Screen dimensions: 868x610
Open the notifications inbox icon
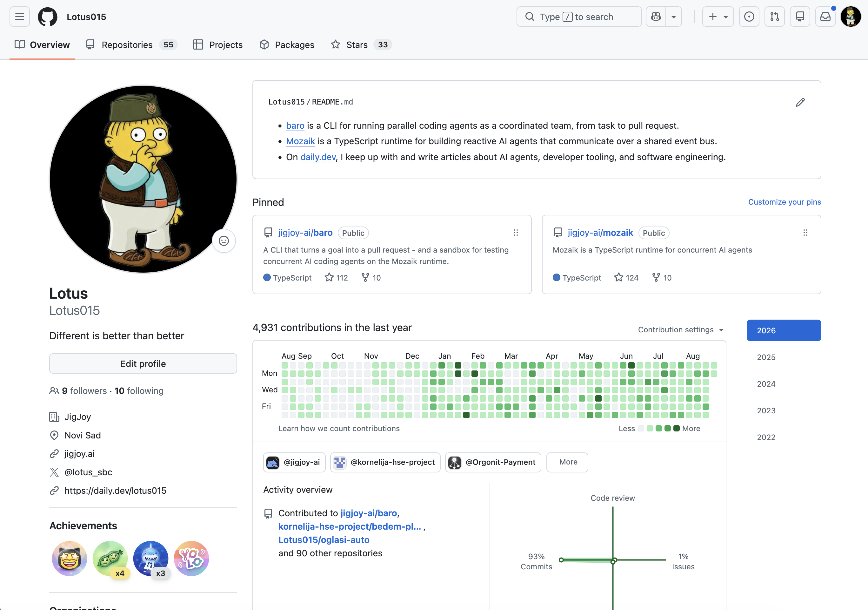click(825, 17)
